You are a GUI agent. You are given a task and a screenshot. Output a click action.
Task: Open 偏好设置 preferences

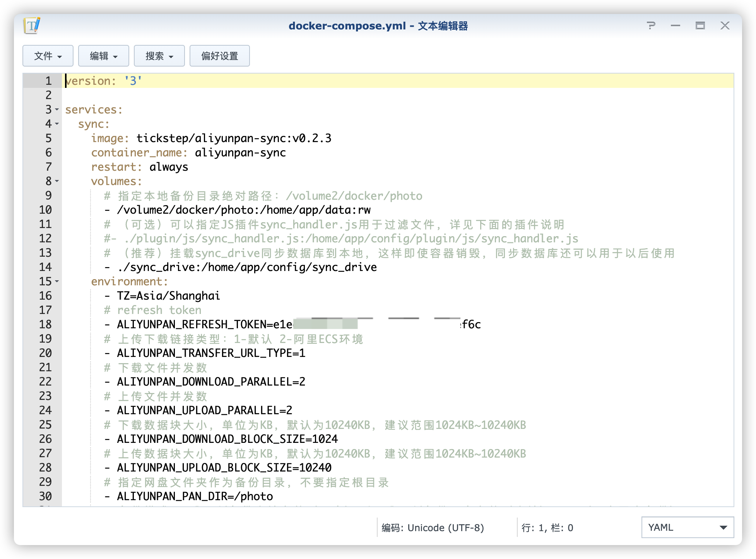pyautogui.click(x=220, y=56)
